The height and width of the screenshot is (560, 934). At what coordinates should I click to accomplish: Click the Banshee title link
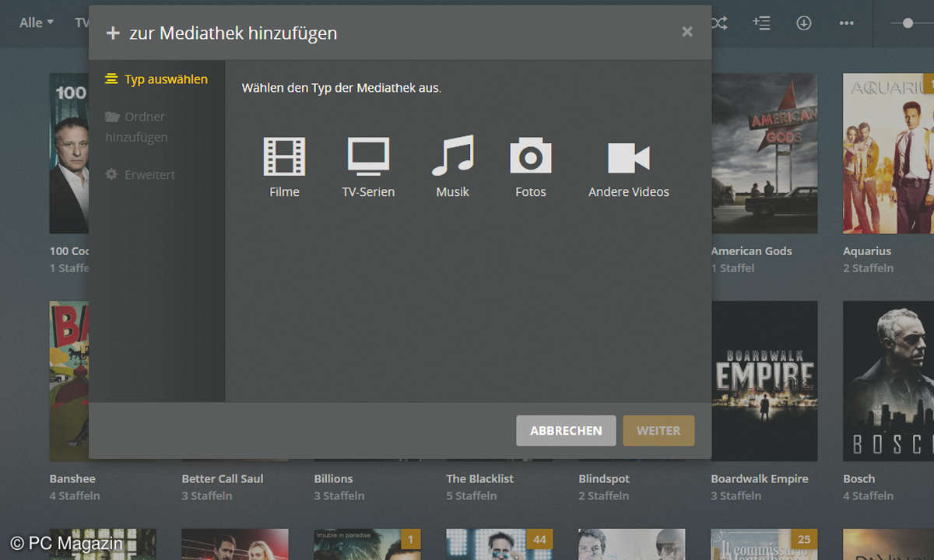tap(72, 479)
